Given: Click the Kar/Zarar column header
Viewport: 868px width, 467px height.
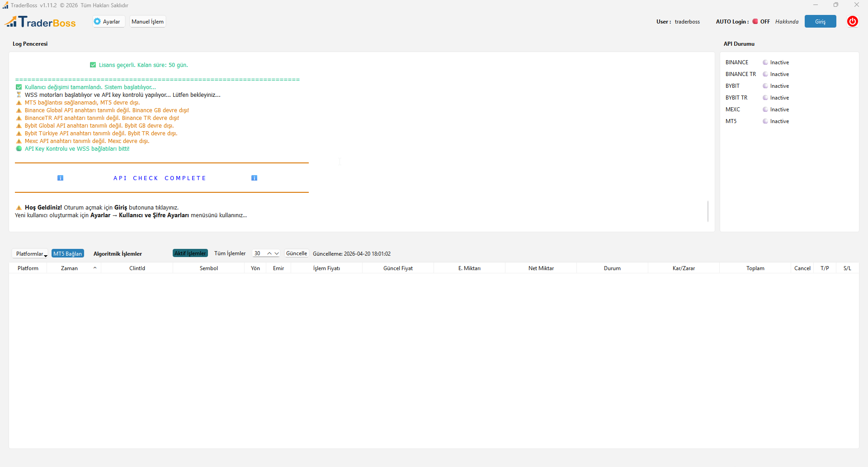Looking at the screenshot, I should coord(684,268).
